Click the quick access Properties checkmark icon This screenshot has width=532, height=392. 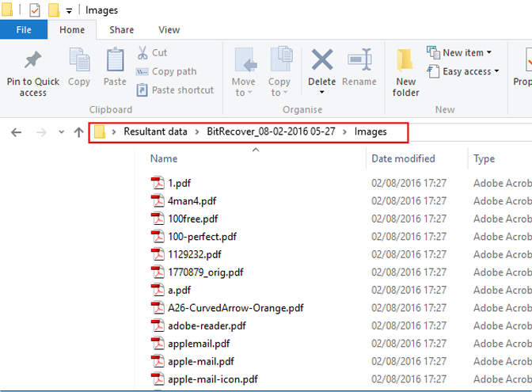35,10
